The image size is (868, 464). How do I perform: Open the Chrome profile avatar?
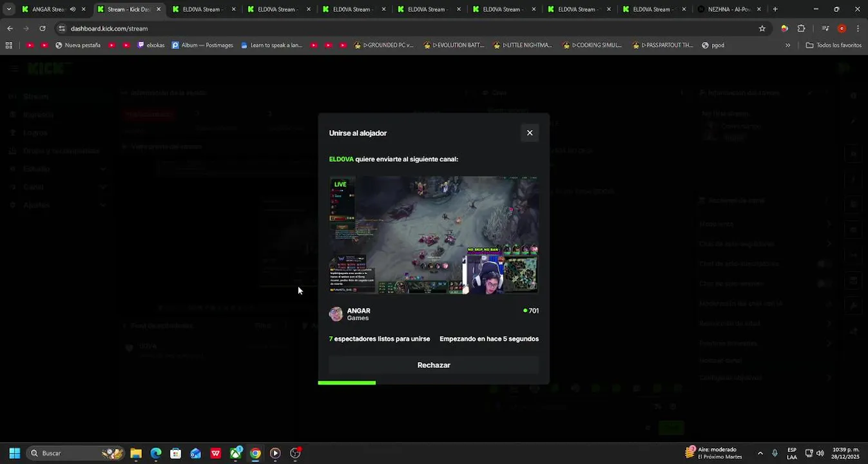(842, 28)
